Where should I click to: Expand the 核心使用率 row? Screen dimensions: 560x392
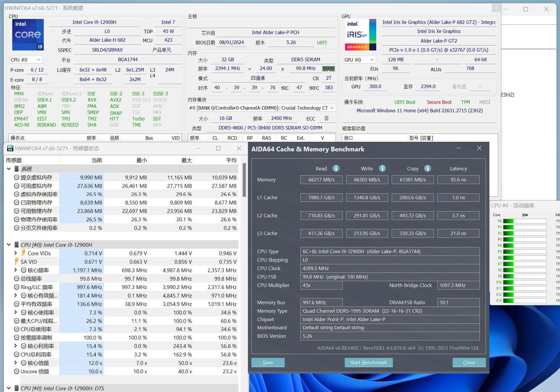[x=16, y=312]
